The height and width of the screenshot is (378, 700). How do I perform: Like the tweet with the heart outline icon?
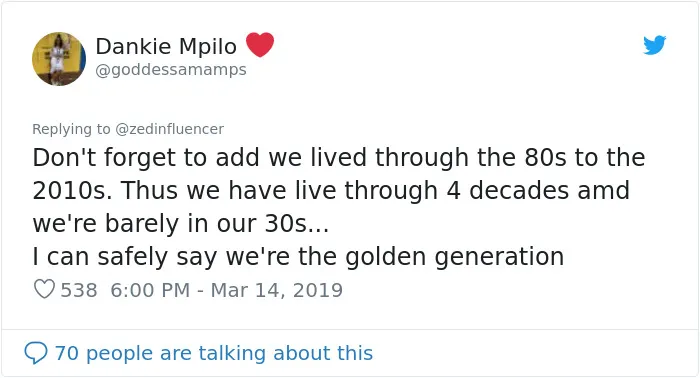point(44,289)
